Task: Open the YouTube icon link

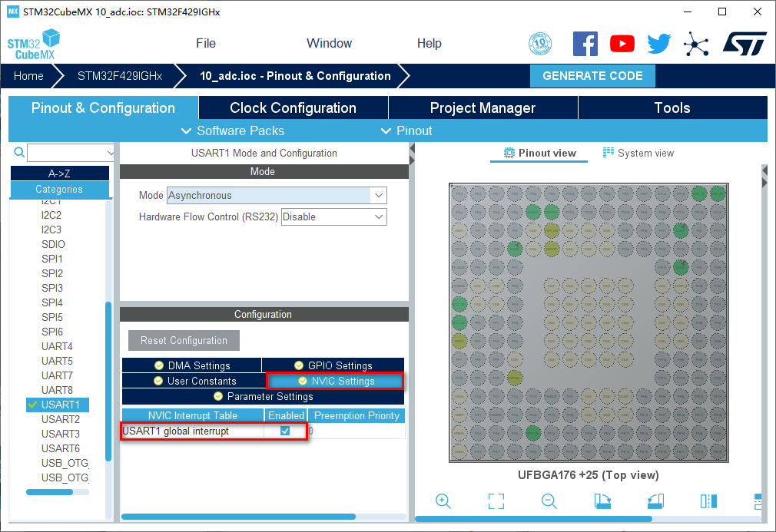Action: (622, 44)
